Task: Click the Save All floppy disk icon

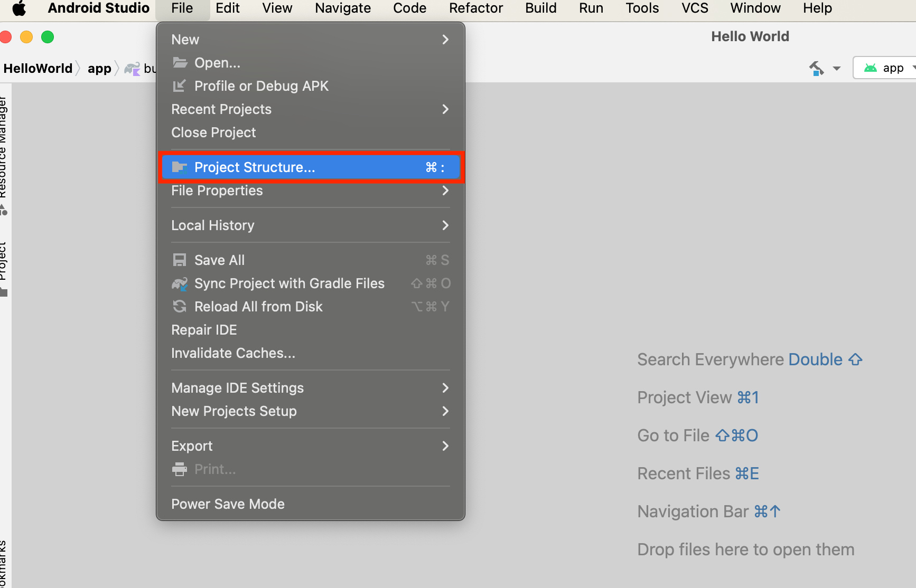Action: pyautogui.click(x=180, y=260)
